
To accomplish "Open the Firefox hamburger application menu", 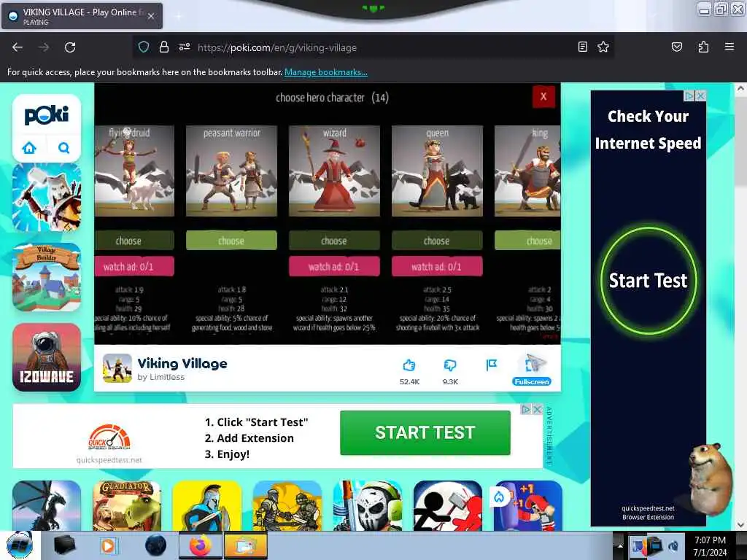I will click(x=729, y=47).
